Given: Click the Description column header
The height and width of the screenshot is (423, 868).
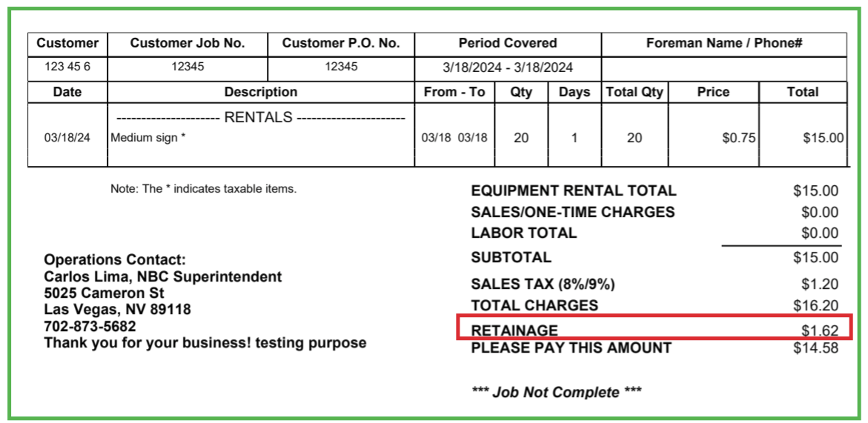Looking at the screenshot, I should tap(261, 93).
